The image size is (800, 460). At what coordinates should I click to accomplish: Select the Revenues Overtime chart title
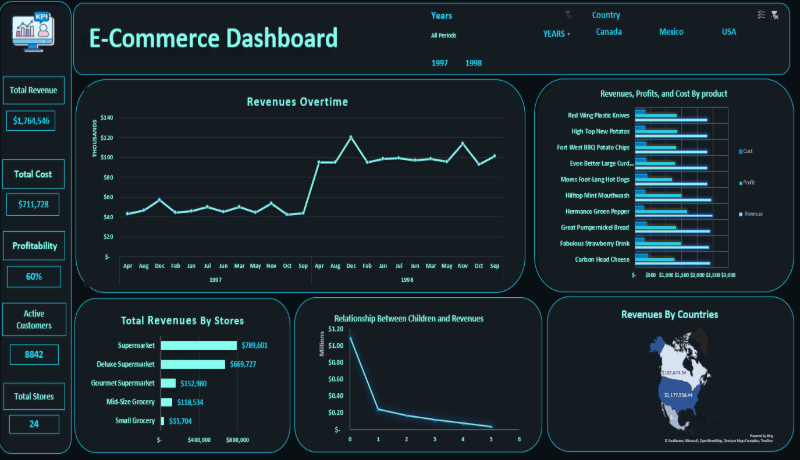[x=297, y=102]
